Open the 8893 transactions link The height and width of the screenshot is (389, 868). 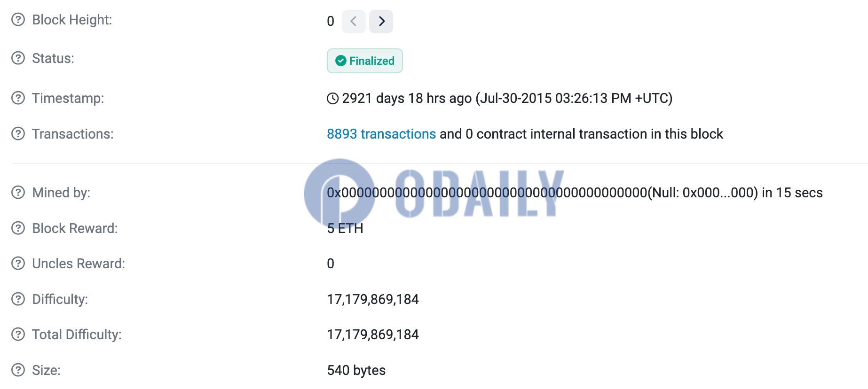coord(381,134)
